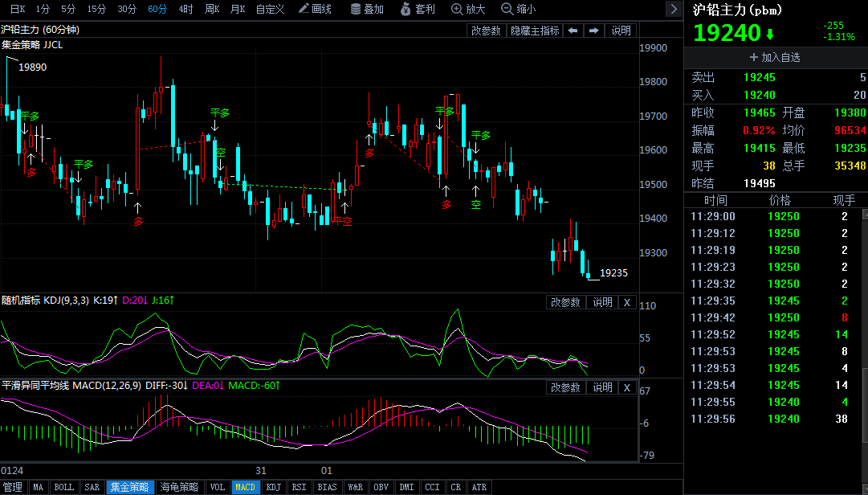Select the BIAS indicator tab

tap(327, 487)
